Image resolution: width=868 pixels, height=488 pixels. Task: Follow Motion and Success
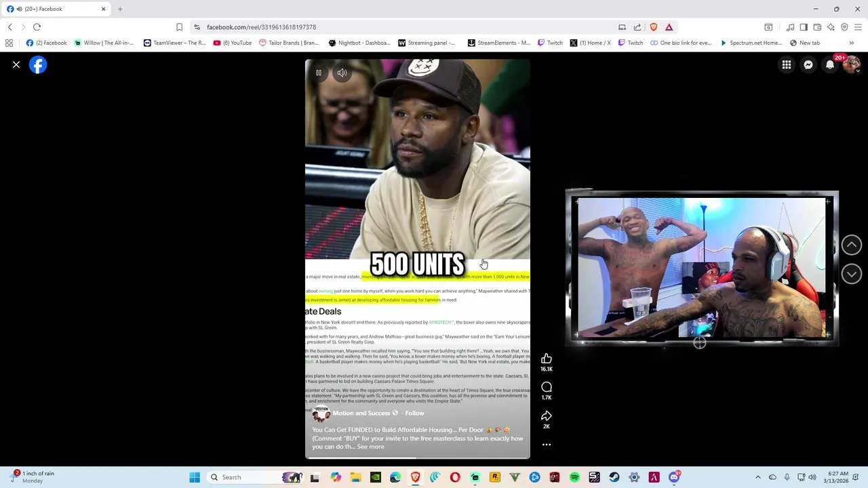pyautogui.click(x=414, y=413)
